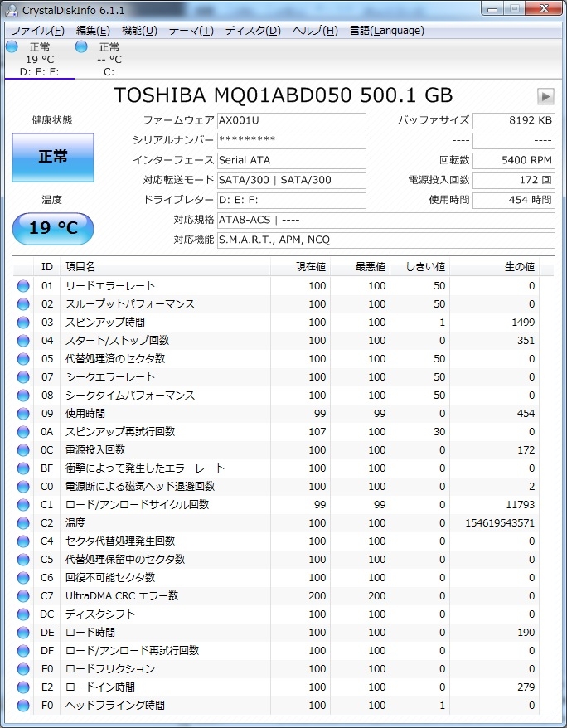Click the status orb for row C2 温度
The image size is (567, 728).
(x=23, y=523)
